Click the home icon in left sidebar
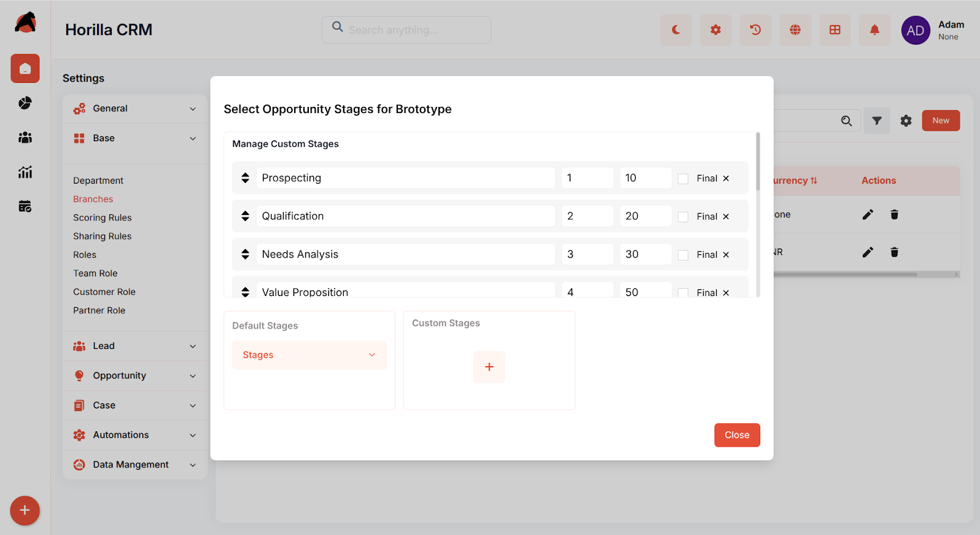 25,68
